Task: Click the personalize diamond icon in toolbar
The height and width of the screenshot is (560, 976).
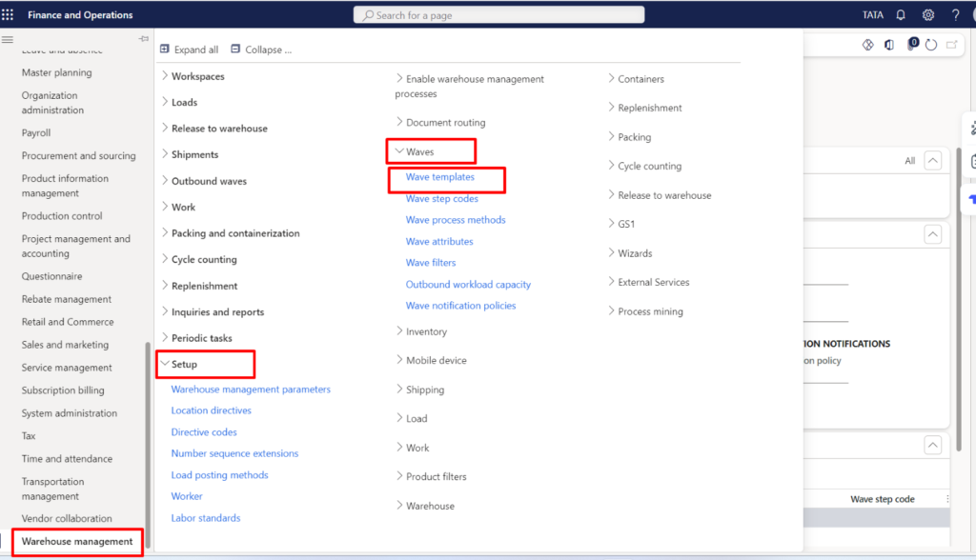Action: click(867, 45)
